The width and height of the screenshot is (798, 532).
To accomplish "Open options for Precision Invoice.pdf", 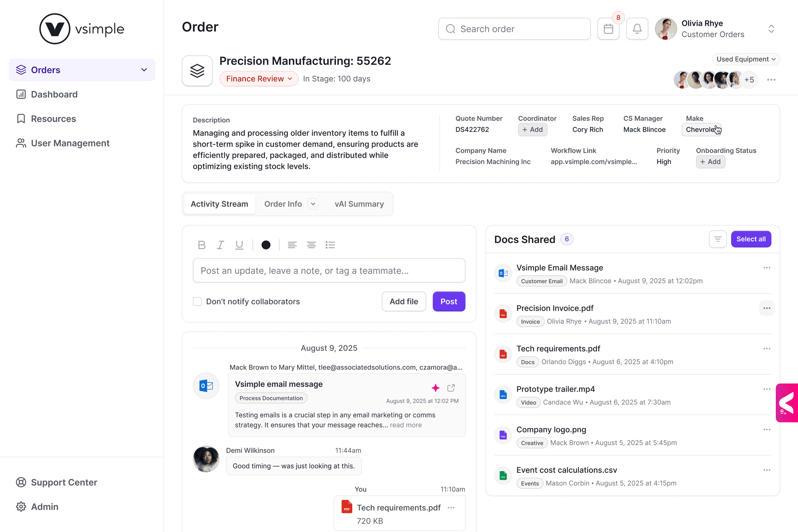I will (766, 308).
